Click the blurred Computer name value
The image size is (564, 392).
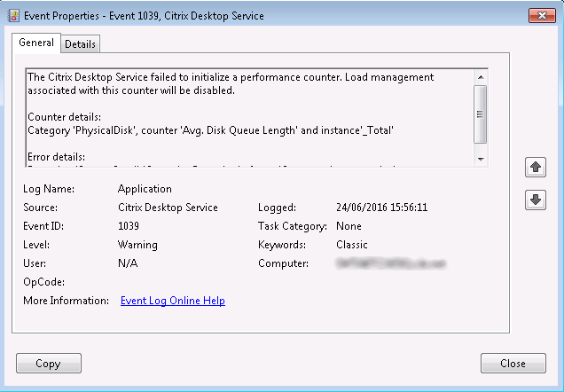(391, 263)
